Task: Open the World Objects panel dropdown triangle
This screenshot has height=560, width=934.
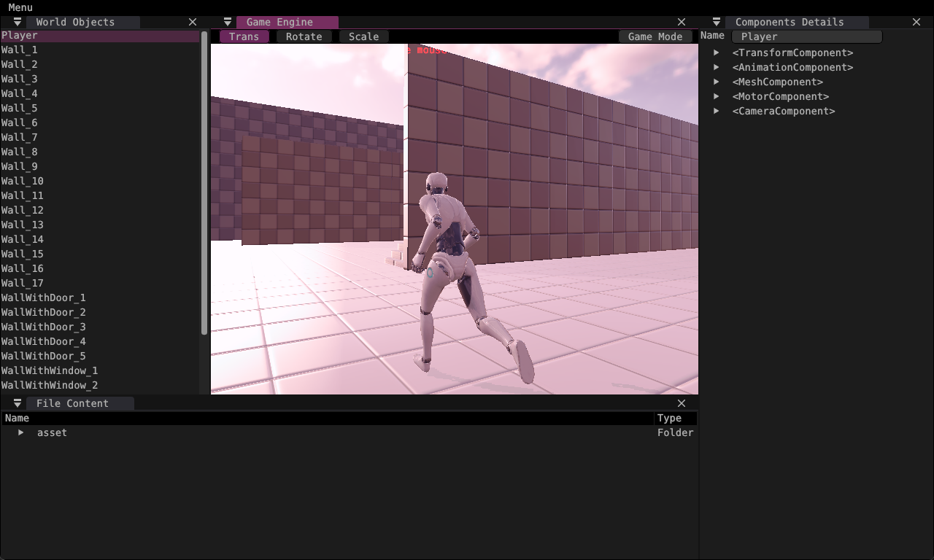Action: (x=18, y=23)
